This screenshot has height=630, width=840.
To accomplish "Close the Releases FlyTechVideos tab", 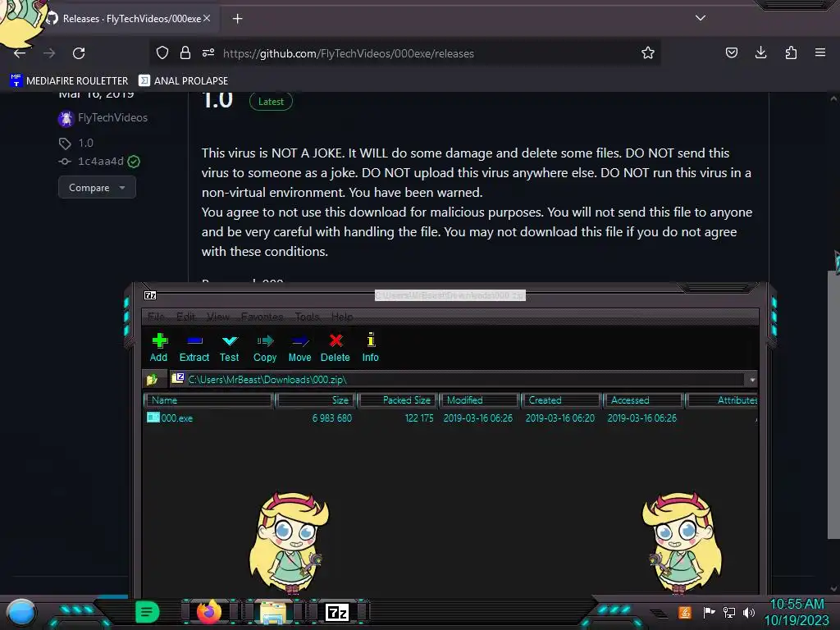I will [x=207, y=18].
